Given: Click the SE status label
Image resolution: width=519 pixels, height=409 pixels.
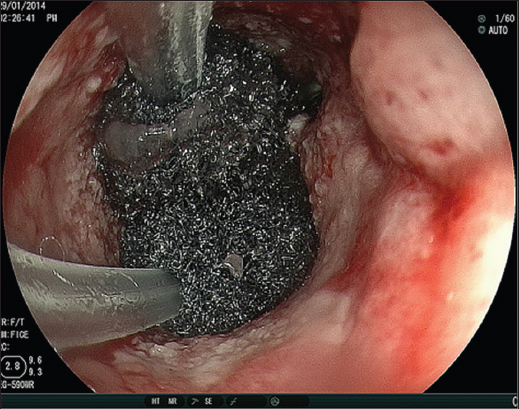Looking at the screenshot, I should [x=208, y=401].
